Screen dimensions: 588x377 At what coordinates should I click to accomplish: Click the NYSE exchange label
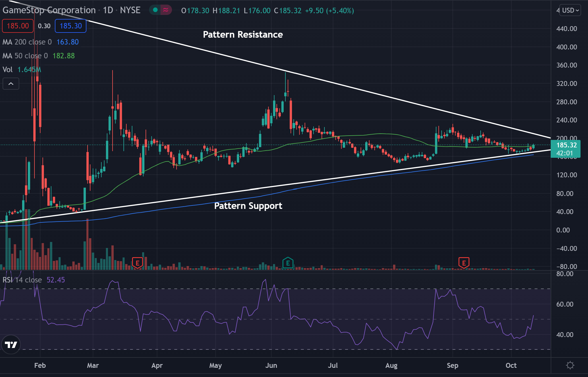click(x=130, y=10)
